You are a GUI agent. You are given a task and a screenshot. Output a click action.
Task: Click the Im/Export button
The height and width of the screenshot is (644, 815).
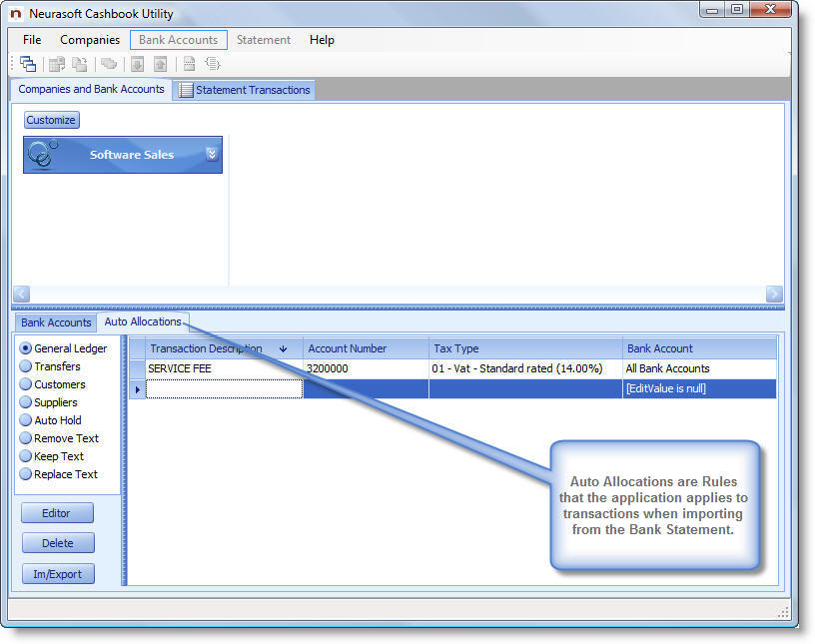point(57,574)
